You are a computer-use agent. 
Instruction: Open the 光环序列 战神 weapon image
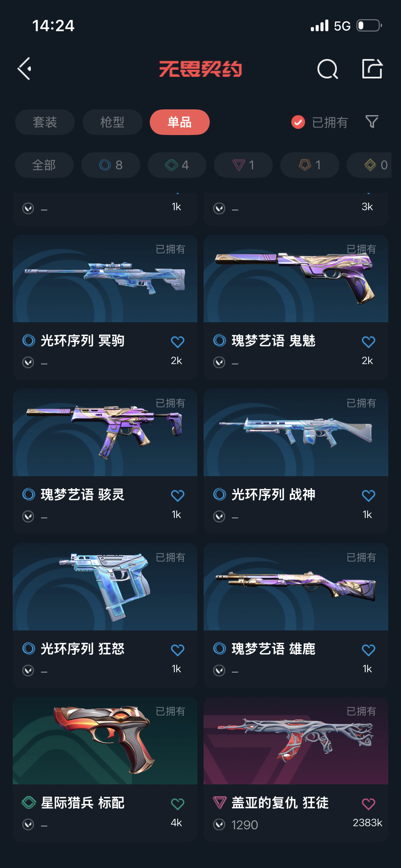point(296,432)
